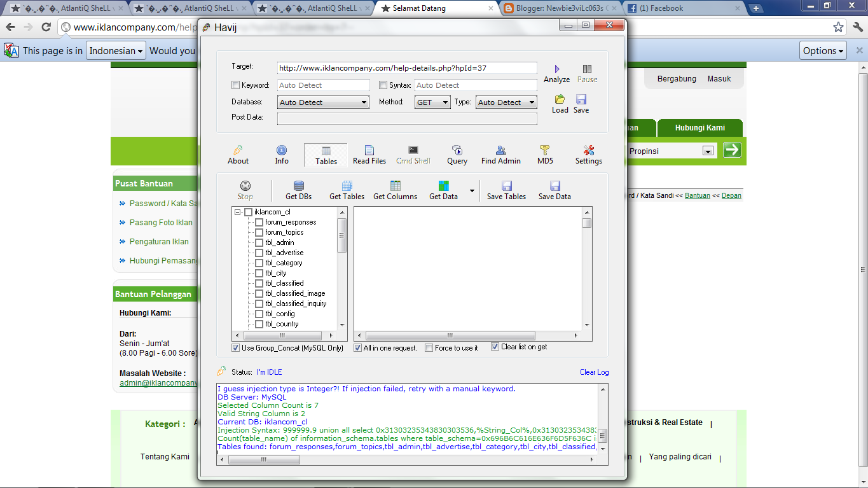Image resolution: width=868 pixels, height=488 pixels.
Task: Open the Info section icon
Action: 282,150
